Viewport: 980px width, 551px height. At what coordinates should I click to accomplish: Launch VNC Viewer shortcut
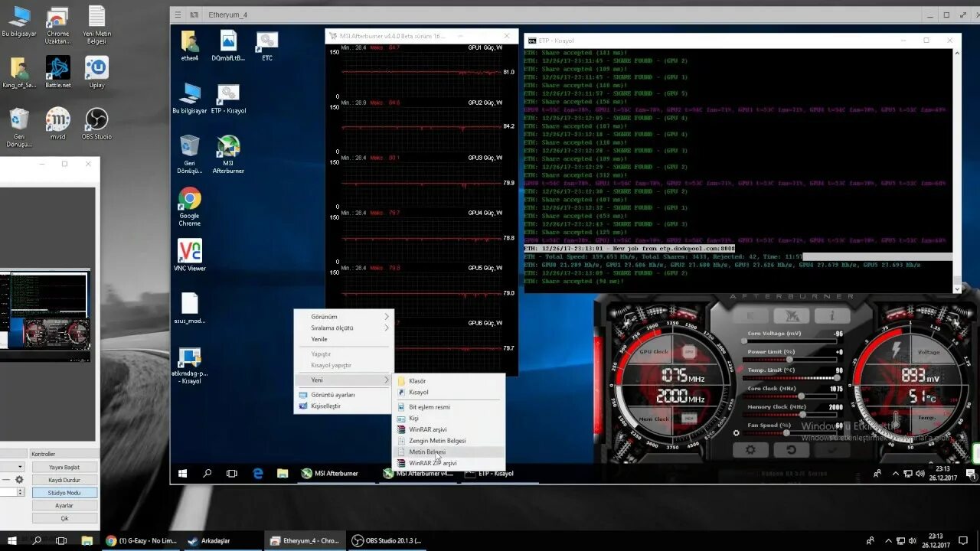click(190, 256)
